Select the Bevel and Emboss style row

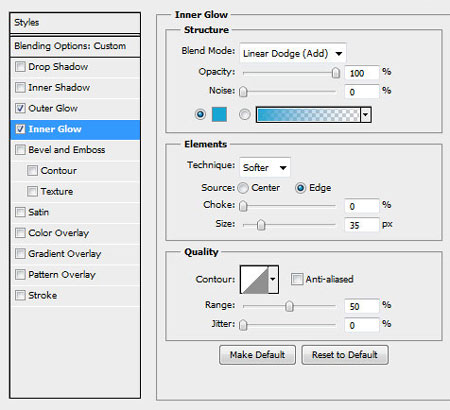pos(75,150)
